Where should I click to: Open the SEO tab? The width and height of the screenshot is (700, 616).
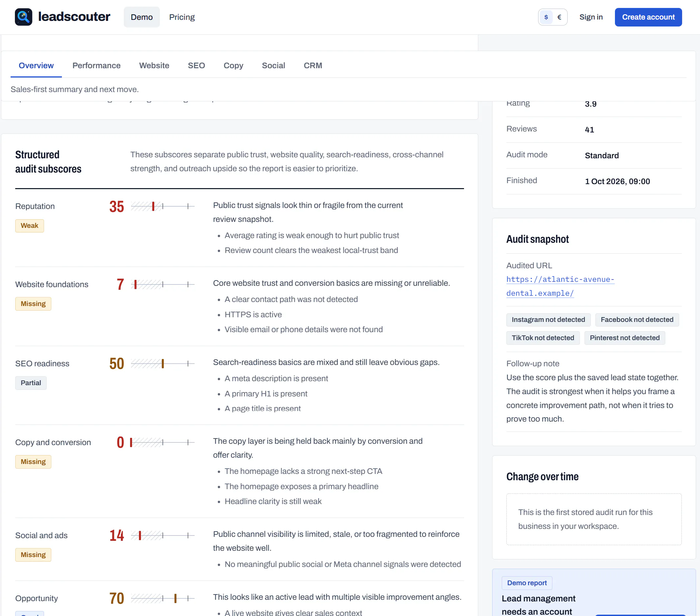point(197,66)
